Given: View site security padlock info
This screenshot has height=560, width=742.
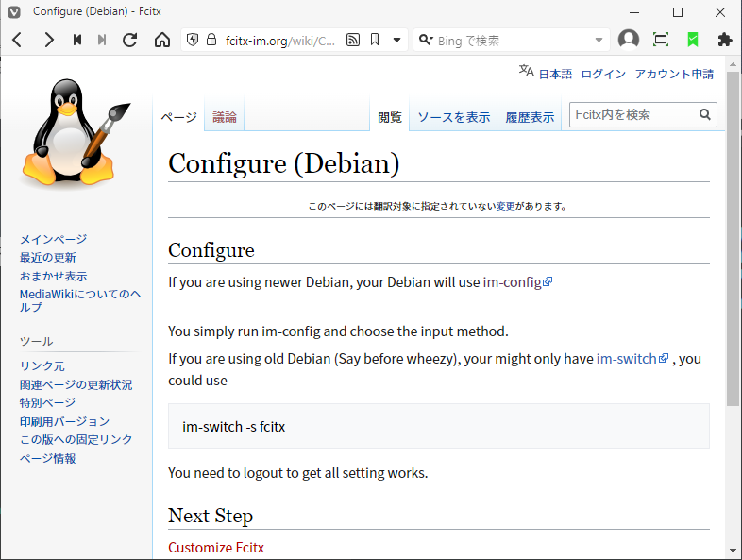Looking at the screenshot, I should (211, 40).
